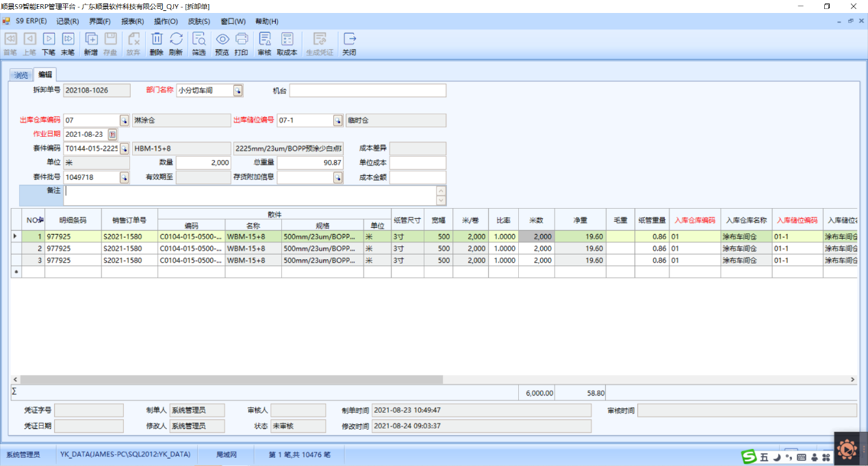Click the 取成本 toolbar icon
Screen dimensions: 868x466
(287, 40)
